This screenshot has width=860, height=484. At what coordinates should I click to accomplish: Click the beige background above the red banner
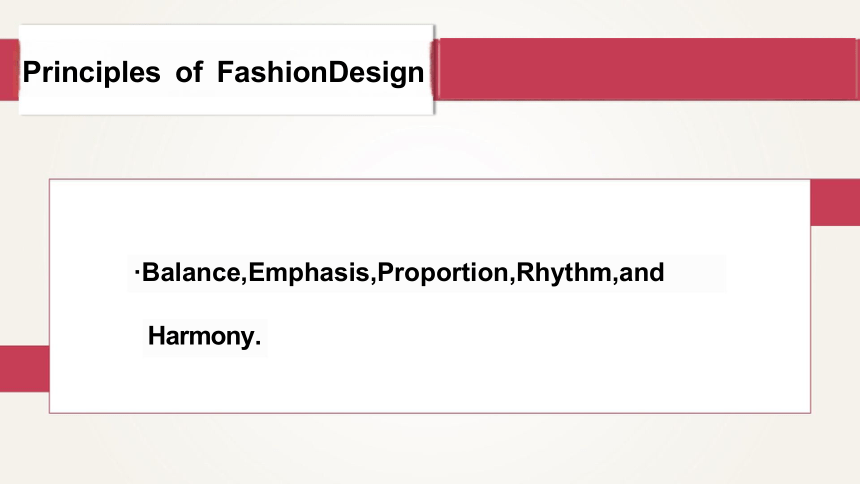click(647, 19)
